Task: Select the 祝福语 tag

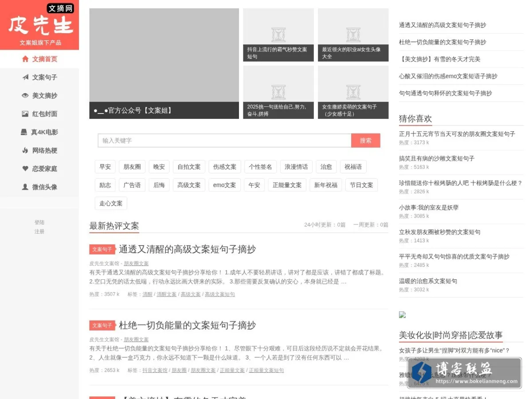Action: [353, 167]
